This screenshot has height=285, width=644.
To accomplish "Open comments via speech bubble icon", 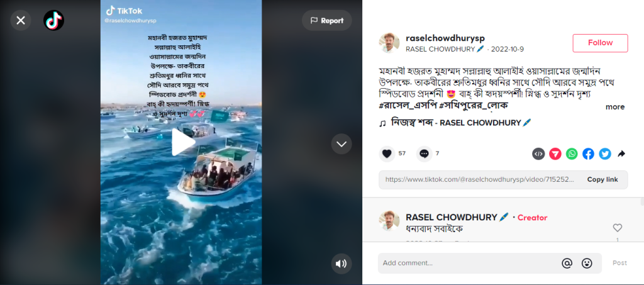I will (425, 154).
